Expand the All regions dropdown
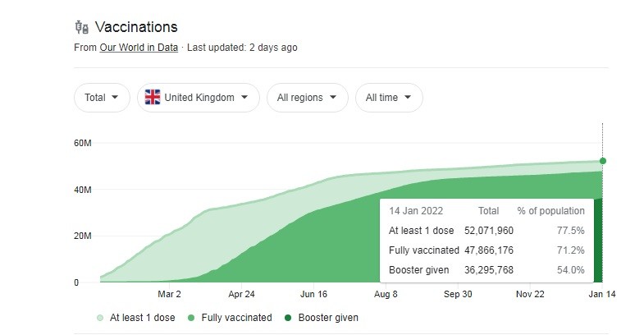644x335 pixels. pyautogui.click(x=307, y=98)
